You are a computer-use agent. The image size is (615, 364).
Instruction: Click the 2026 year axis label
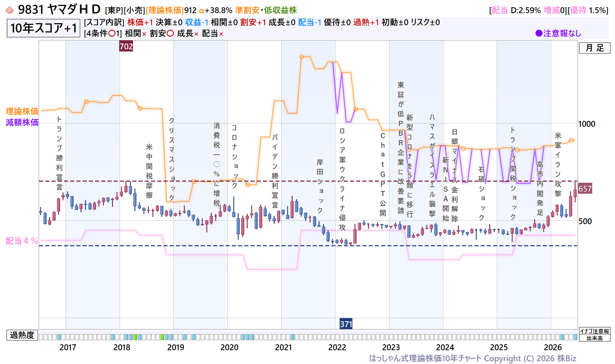coord(553,347)
